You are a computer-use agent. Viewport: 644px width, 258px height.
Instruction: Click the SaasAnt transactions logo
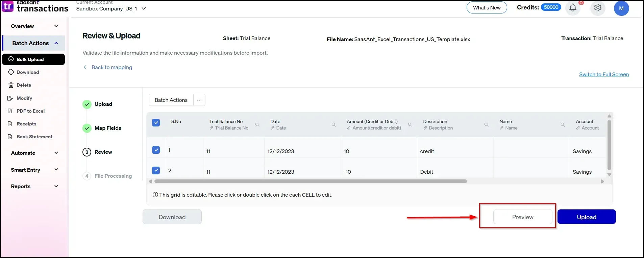pyautogui.click(x=35, y=6)
